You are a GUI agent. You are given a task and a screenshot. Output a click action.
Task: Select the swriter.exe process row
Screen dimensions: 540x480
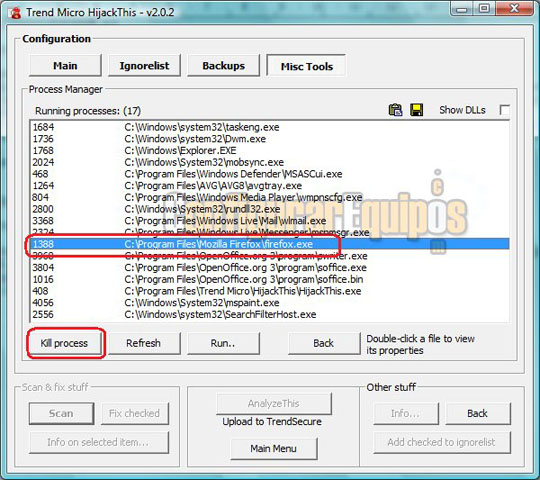point(269,256)
